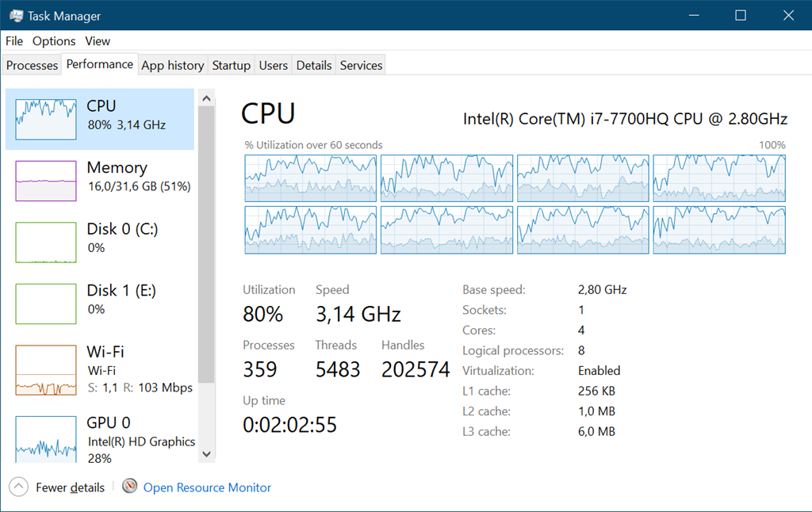Click the Task Manager title bar icon
Screen dimensions: 812x512
[x=15, y=15]
